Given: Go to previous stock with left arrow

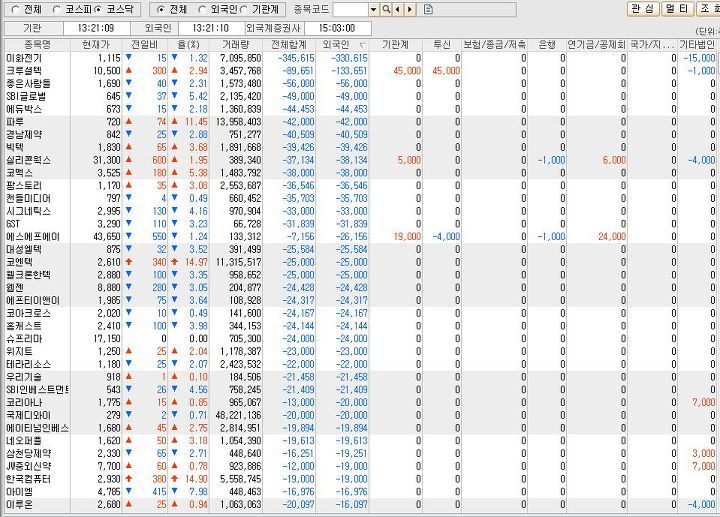Looking at the screenshot, I should pos(398,9).
